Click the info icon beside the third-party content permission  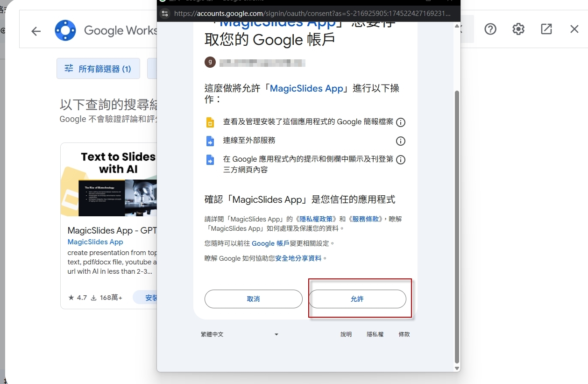click(x=400, y=160)
